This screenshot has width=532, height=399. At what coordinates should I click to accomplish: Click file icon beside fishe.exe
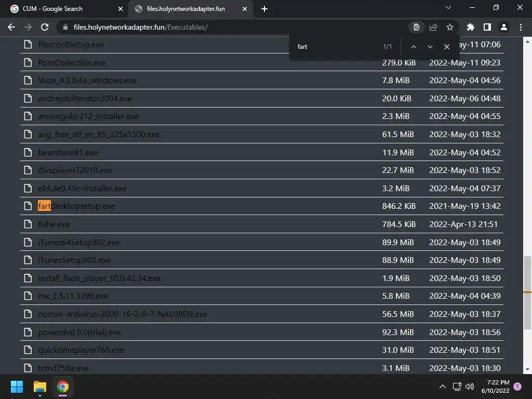[28, 224]
